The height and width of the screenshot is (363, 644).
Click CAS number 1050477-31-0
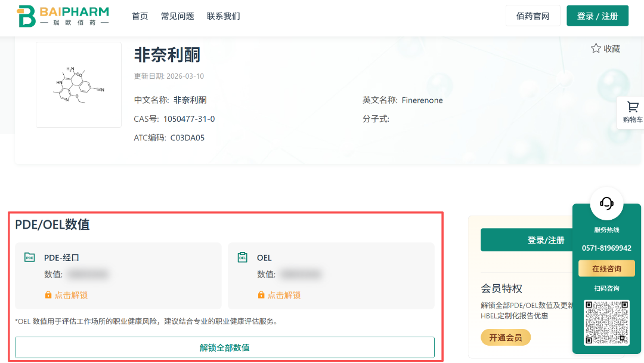pyautogui.click(x=189, y=119)
